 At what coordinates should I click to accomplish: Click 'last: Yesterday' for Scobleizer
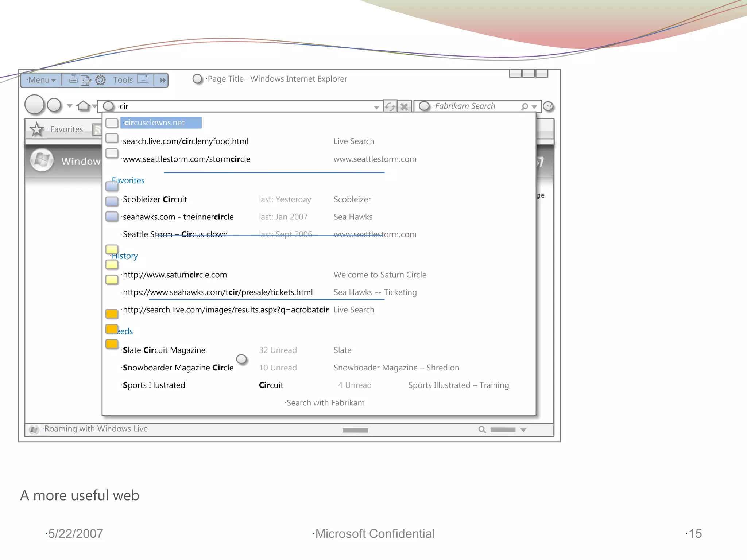(x=285, y=199)
